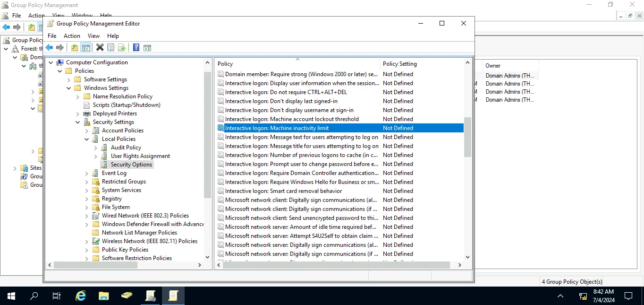Viewport: 644px width, 305px height.
Task: Select the Security Options tree item
Action: [131, 165]
